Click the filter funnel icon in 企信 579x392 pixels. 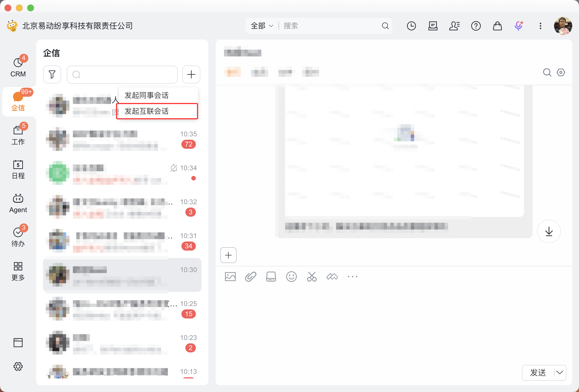(52, 74)
